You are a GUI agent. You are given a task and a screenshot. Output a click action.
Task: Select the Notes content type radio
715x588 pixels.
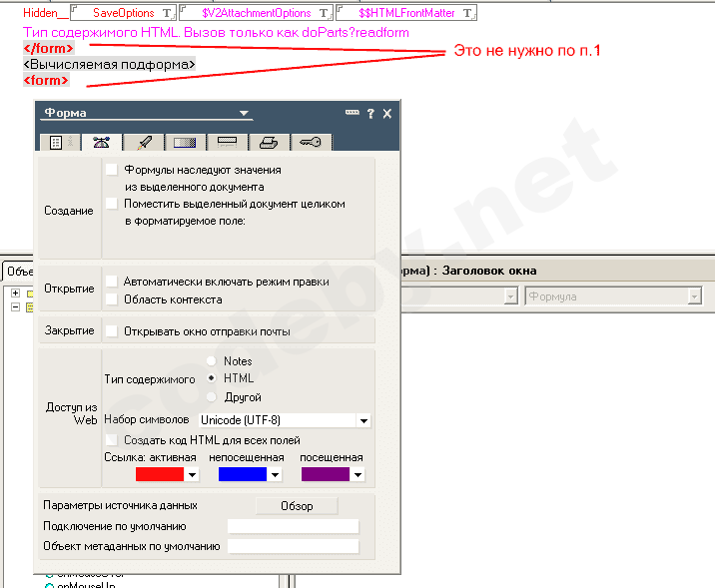pyautogui.click(x=211, y=361)
